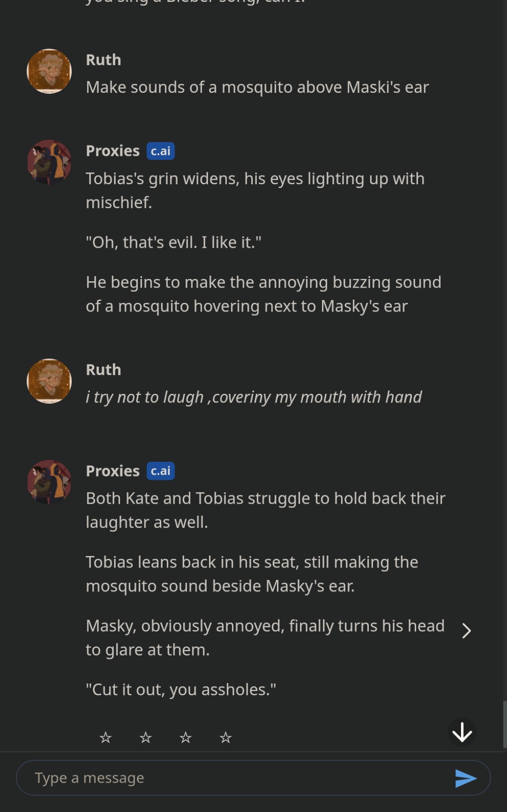Image resolution: width=507 pixels, height=812 pixels.
Task: Click the second c.ai badge next to Proxies
Action: coord(160,471)
